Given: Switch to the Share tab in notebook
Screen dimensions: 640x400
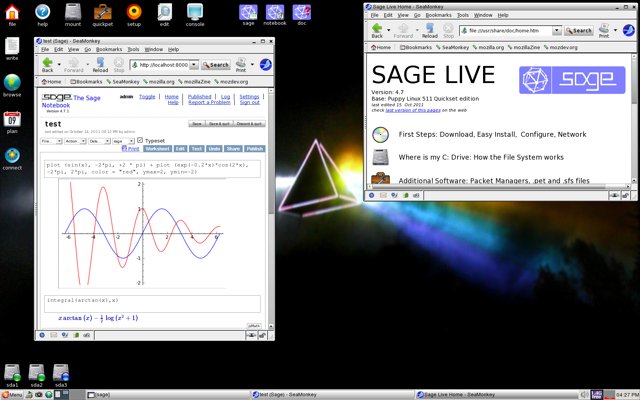Looking at the screenshot, I should coord(233,149).
